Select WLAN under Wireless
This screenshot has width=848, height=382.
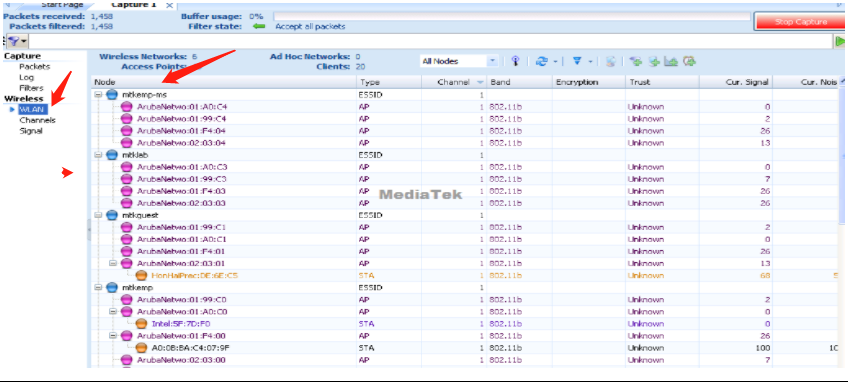(x=32, y=109)
